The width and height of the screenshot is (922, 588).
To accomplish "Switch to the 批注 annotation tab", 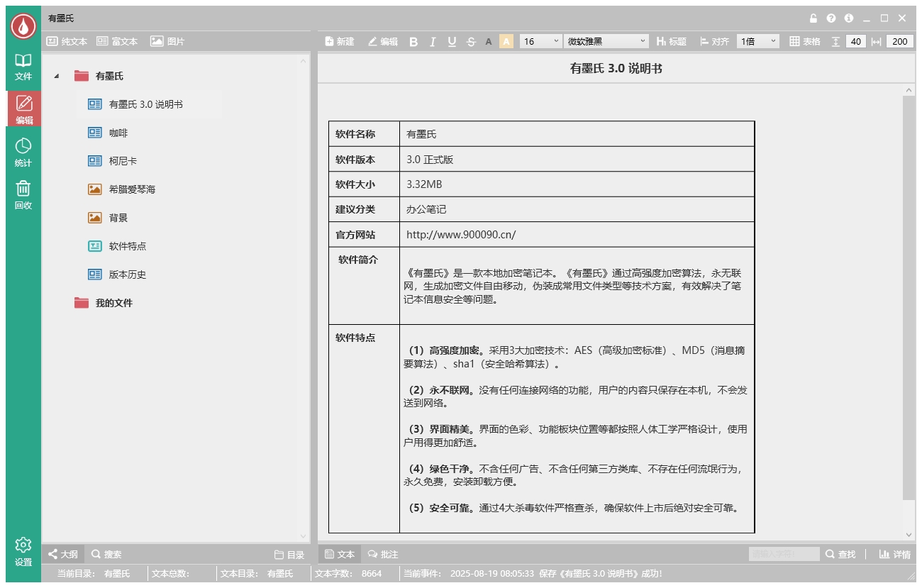I will coord(383,555).
